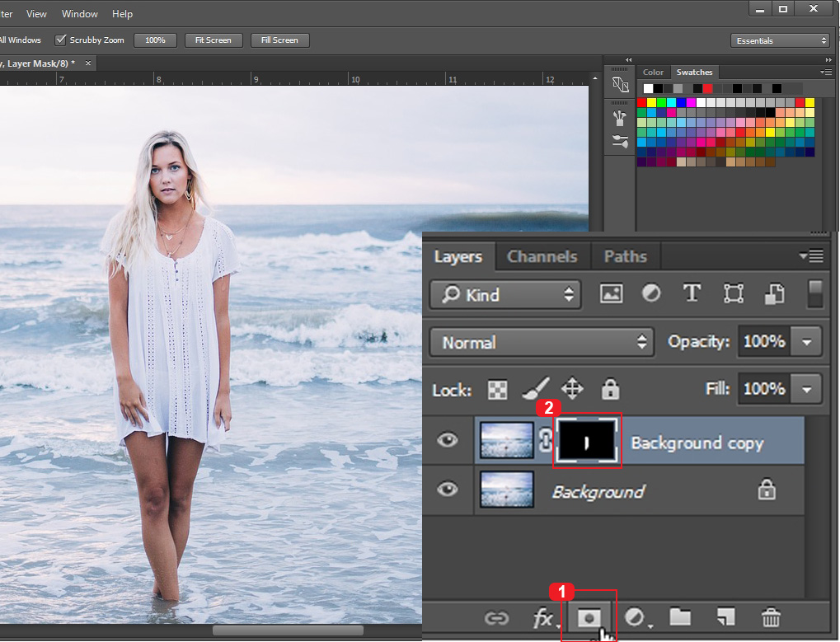Toggle the layer filtering switch
Screen dimensions: 840x642
pos(814,294)
